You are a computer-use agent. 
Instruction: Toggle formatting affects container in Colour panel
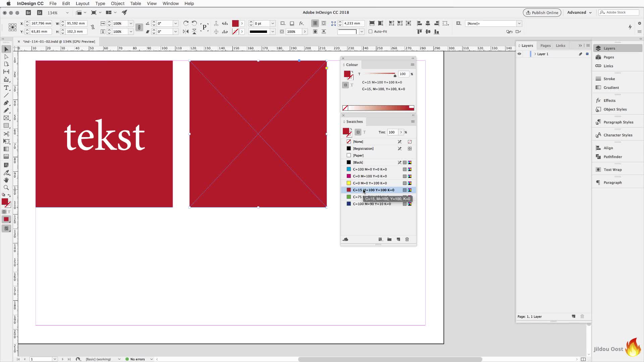(345, 85)
